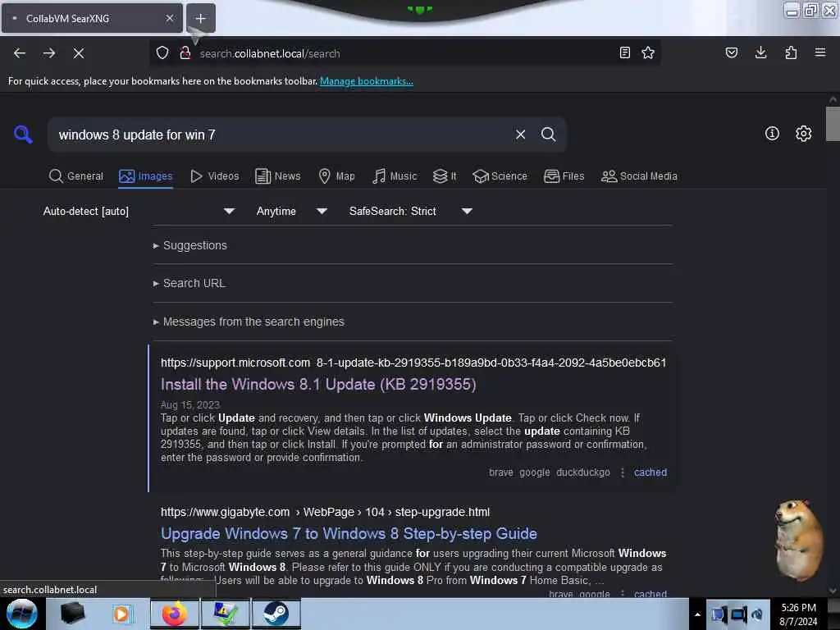Toggle reader view icon in address bar
The image size is (840, 630).
coord(624,52)
